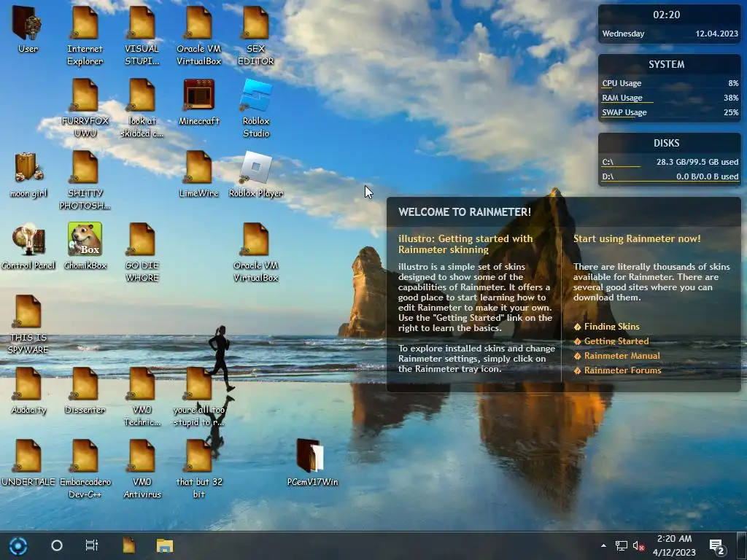Viewport: 747px width, 560px height.
Task: Open the Start menu button on taskbar
Action: coord(18,545)
